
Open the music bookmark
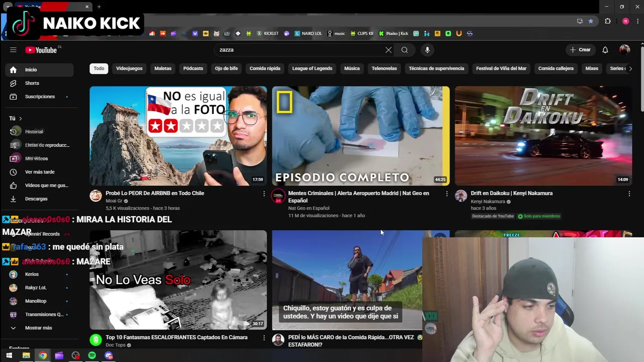(x=336, y=34)
